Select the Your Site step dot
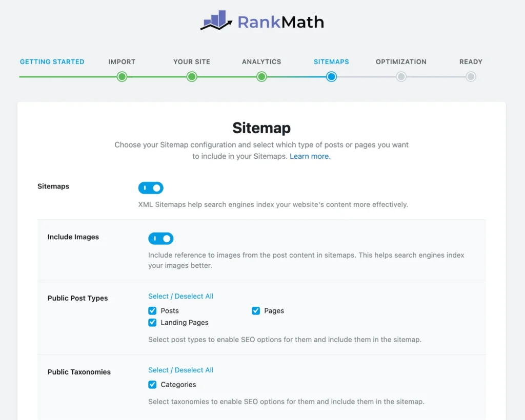 click(191, 76)
